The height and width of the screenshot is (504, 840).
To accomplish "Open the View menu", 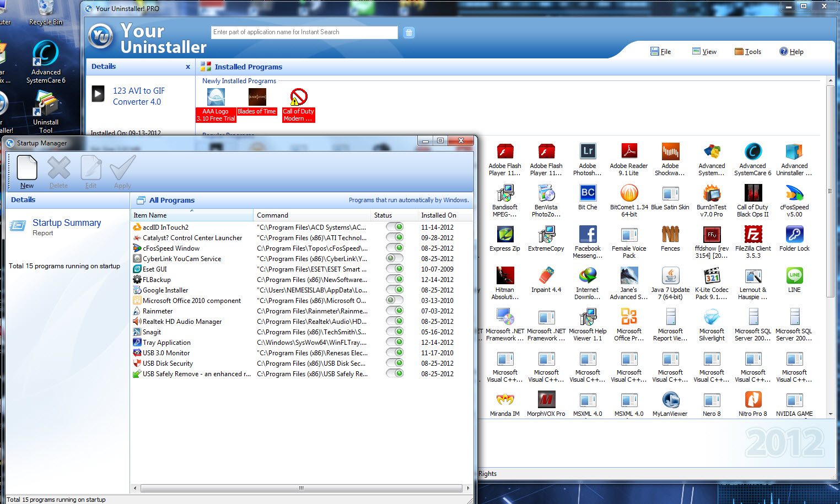I will coord(704,51).
